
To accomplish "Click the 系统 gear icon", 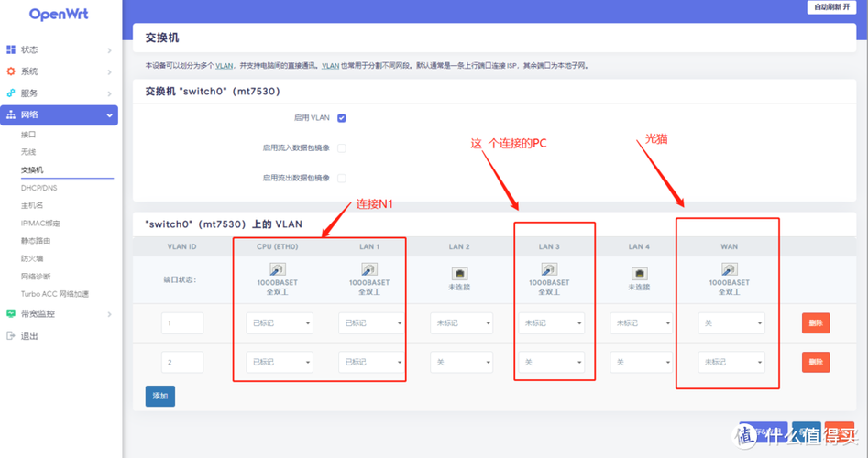I will tap(10, 71).
